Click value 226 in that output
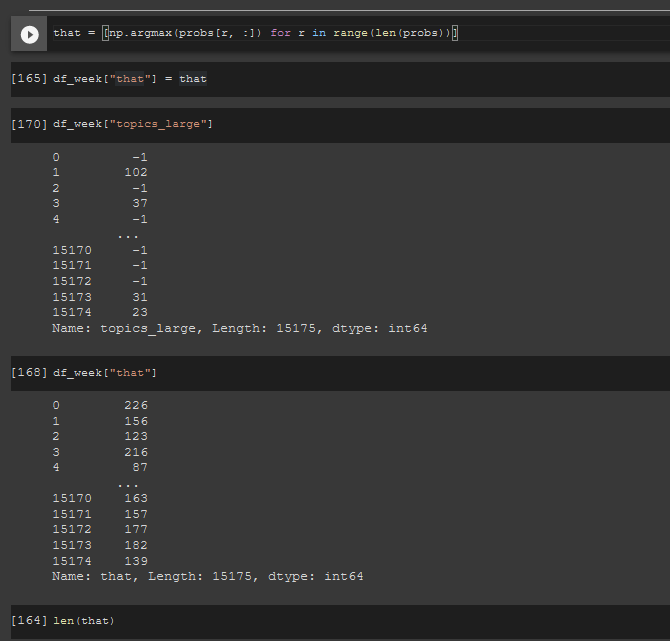Image resolution: width=670 pixels, height=641 pixels. click(136, 405)
